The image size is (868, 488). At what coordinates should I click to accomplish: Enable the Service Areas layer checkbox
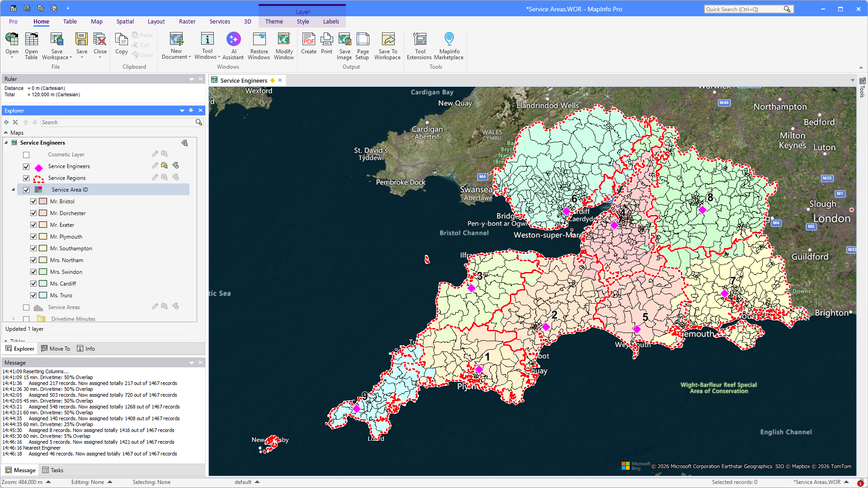pos(26,307)
